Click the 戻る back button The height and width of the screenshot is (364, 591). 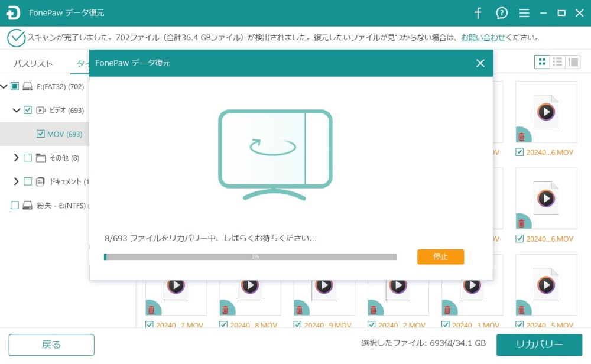pyautogui.click(x=51, y=344)
